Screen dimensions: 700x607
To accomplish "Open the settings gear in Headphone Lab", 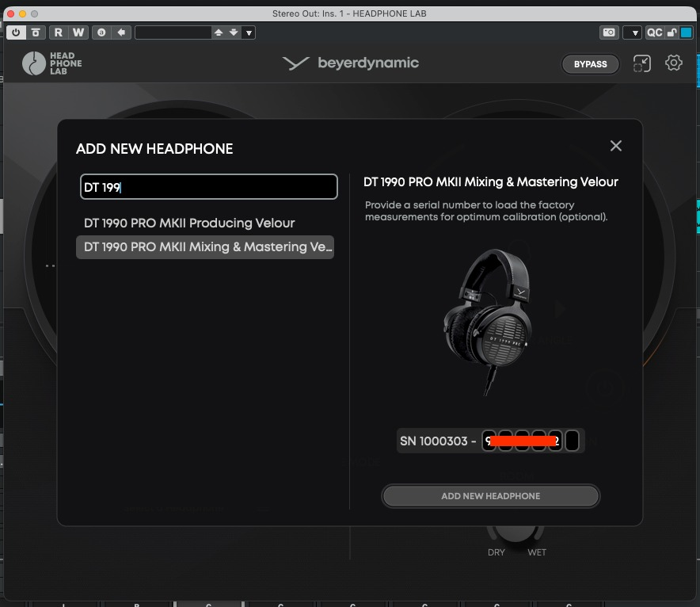I will pyautogui.click(x=674, y=63).
